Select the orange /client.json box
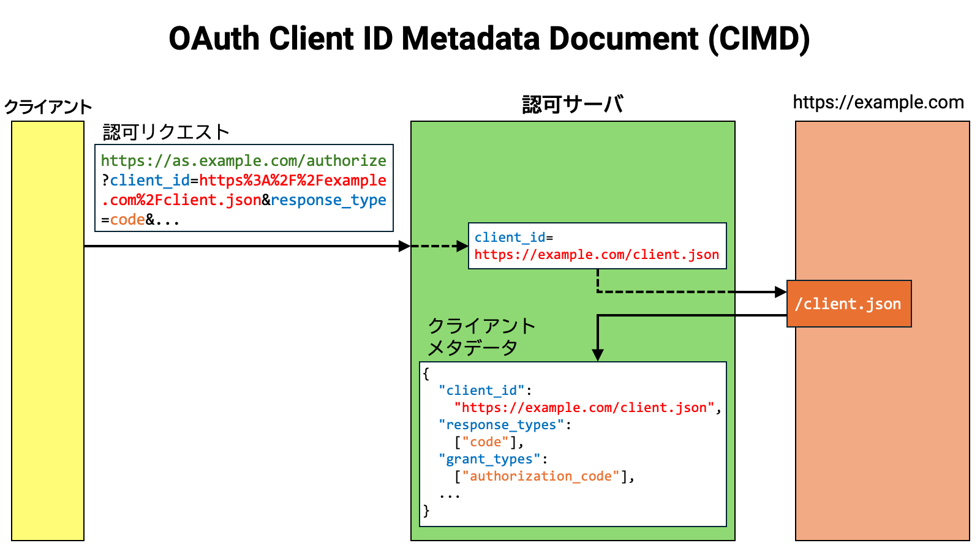Screen dimensions: 980x551 click(848, 304)
